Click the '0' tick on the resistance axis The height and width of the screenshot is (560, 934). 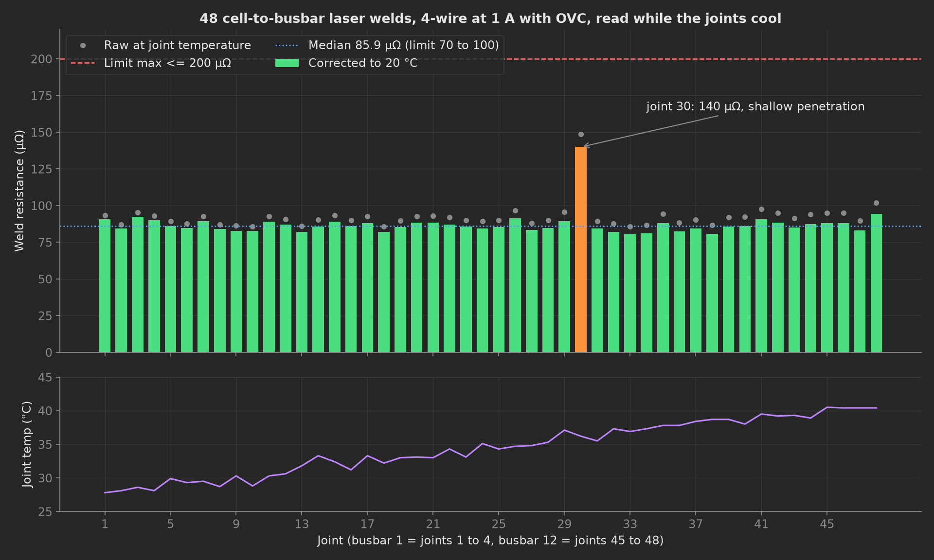(49, 353)
